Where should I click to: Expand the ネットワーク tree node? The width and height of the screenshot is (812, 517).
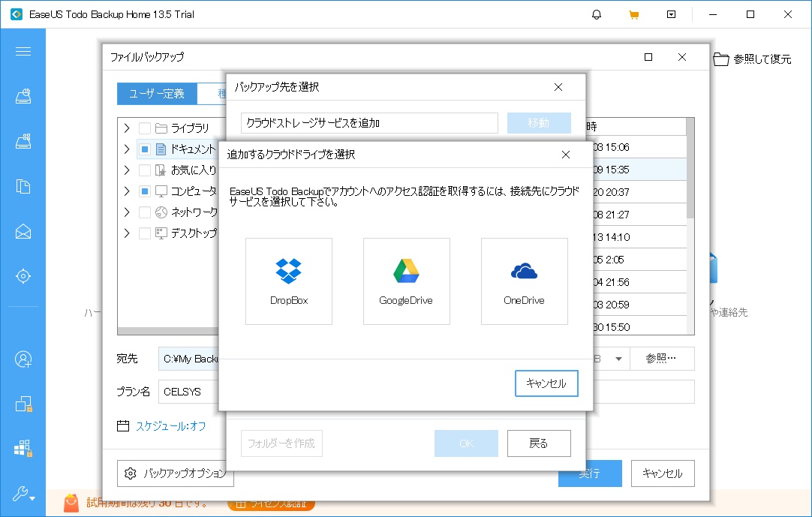point(127,212)
